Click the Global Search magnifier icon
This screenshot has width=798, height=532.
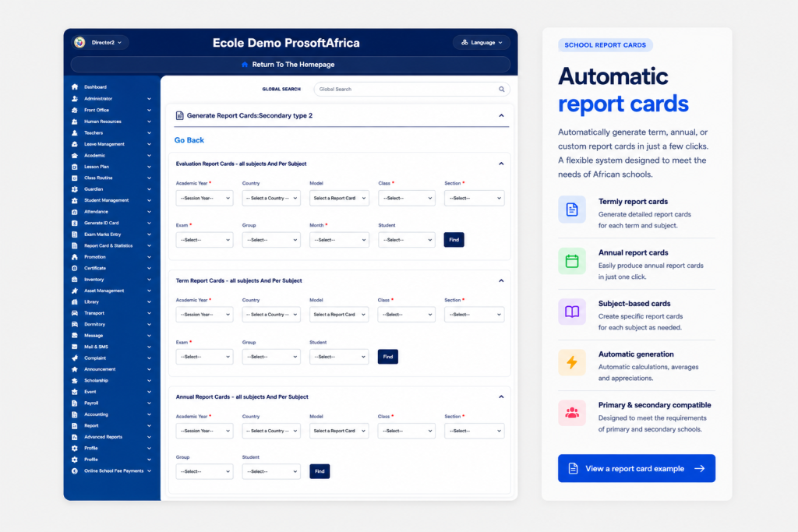pos(501,89)
